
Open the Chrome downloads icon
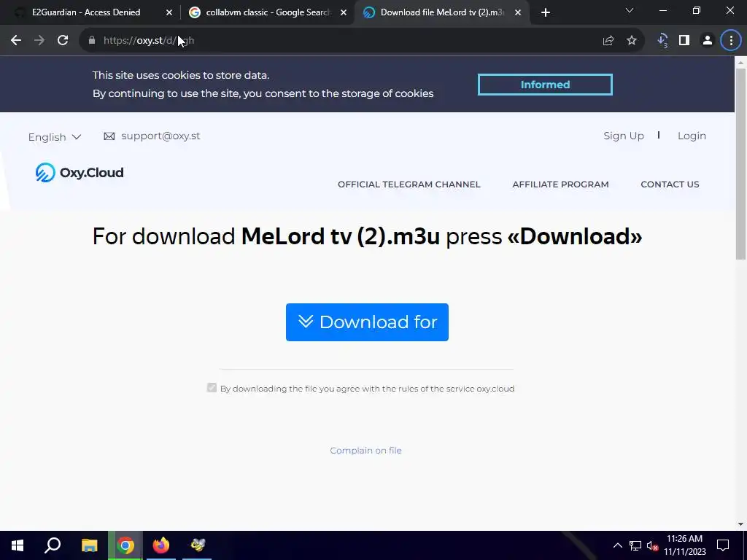coord(662,41)
